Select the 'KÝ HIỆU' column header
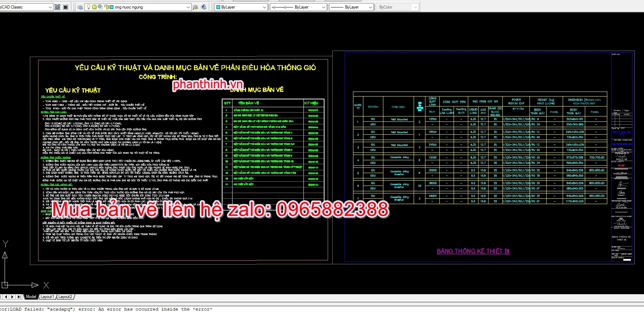The width and height of the screenshot is (644, 312). (x=311, y=103)
